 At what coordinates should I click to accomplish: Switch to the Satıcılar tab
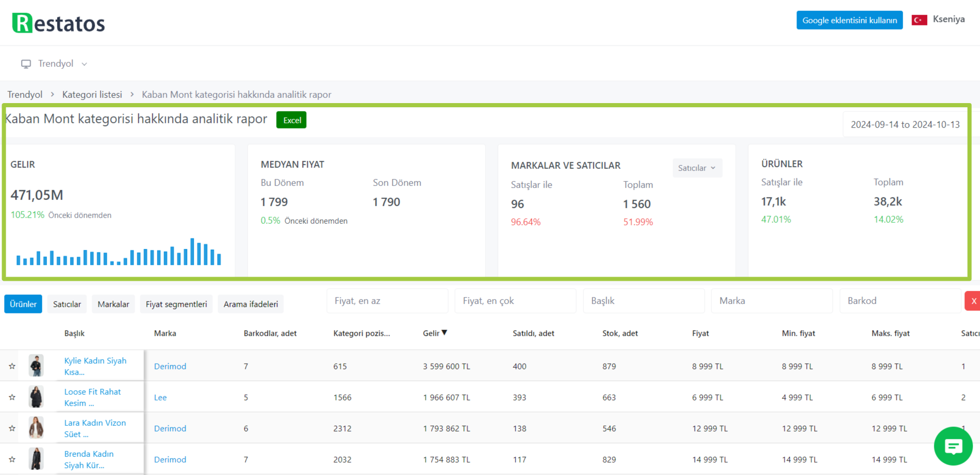(67, 304)
